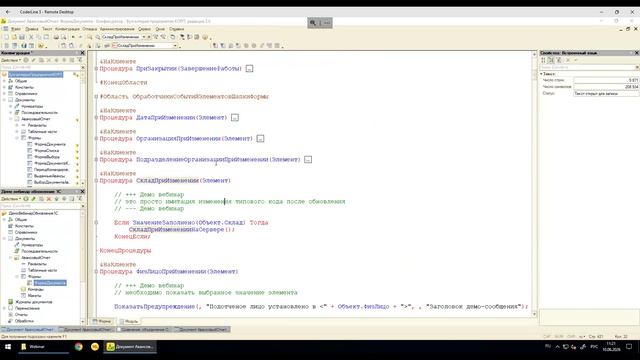
Task: Click the РУС language indicator in tray
Action: tap(594, 347)
